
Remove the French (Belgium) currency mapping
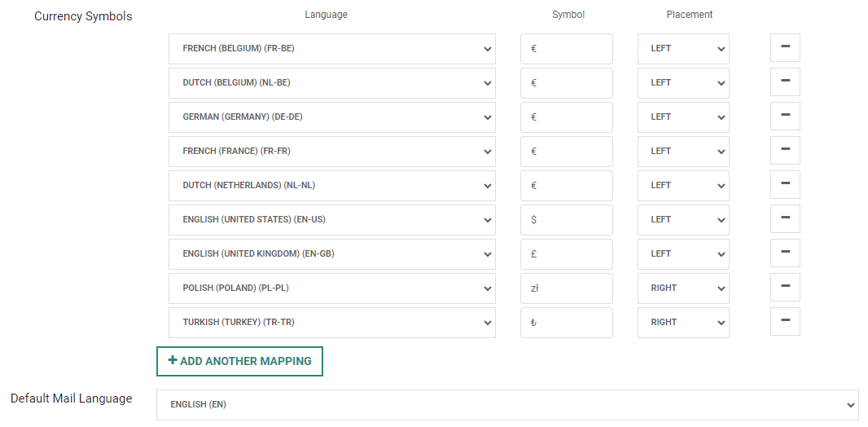tap(785, 48)
